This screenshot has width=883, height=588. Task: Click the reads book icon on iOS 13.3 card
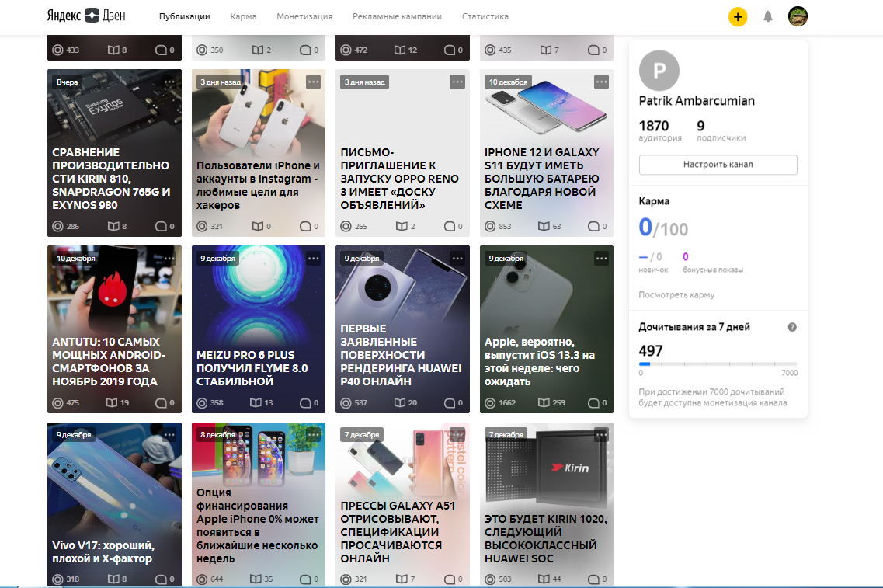(x=544, y=403)
